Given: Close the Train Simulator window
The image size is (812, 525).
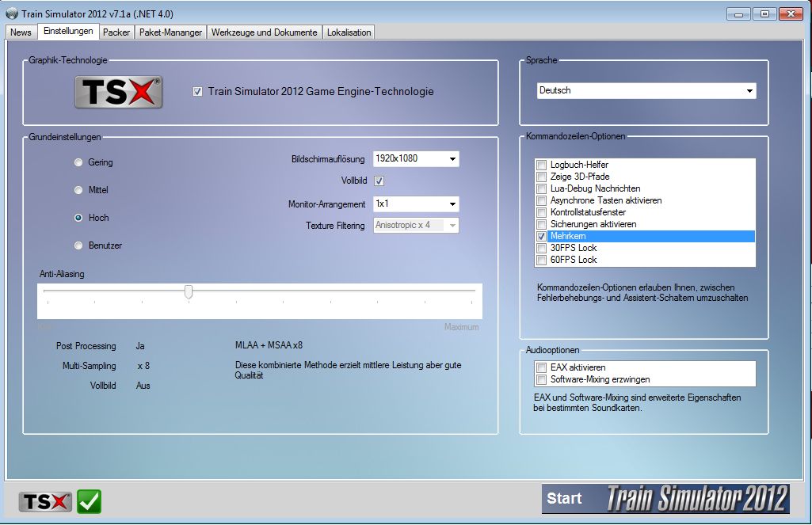Looking at the screenshot, I should click(791, 14).
